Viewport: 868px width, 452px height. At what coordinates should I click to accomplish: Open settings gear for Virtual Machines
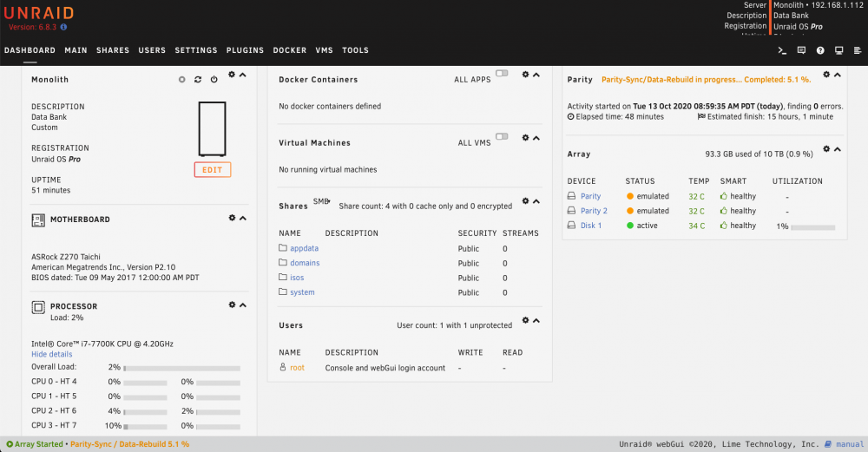tap(525, 138)
